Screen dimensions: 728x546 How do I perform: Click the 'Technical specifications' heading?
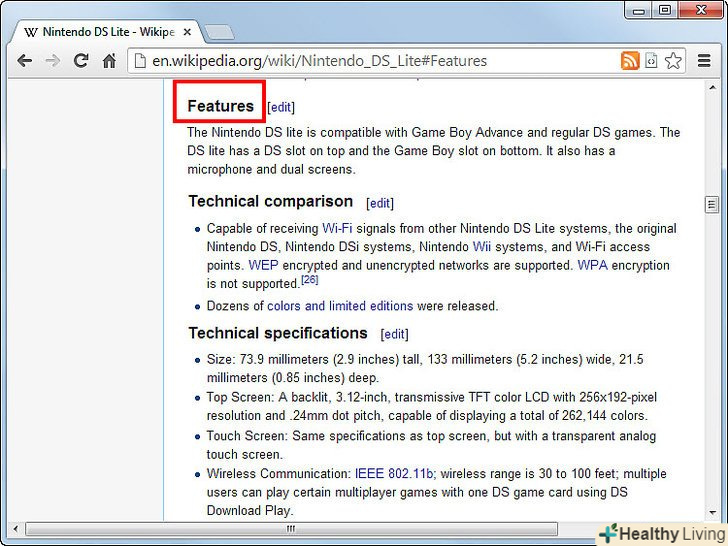(278, 333)
